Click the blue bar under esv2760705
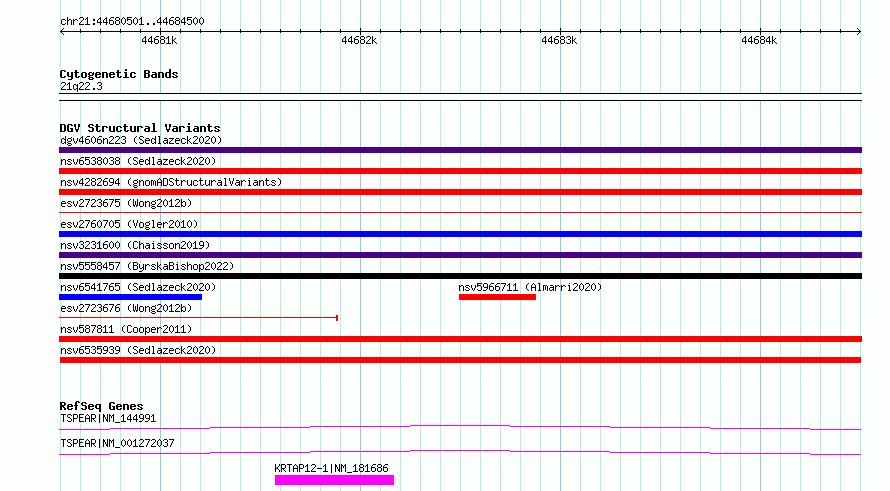890x491 pixels. [x=460, y=234]
